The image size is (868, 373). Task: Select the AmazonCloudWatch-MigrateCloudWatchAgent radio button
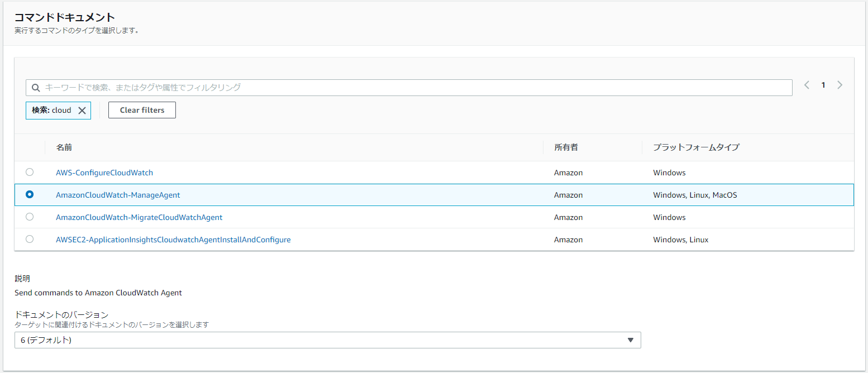tap(30, 217)
